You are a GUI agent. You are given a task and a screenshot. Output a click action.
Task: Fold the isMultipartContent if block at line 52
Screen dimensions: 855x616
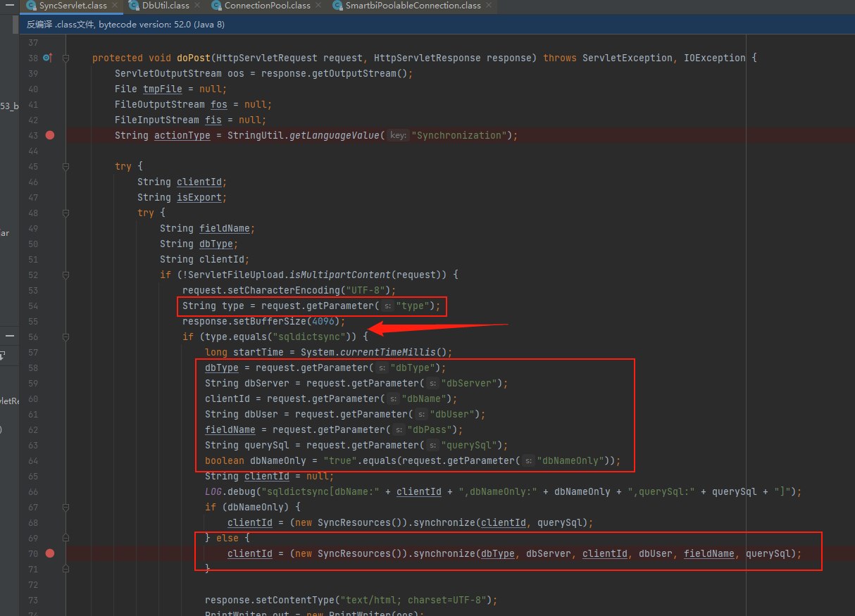click(x=65, y=275)
